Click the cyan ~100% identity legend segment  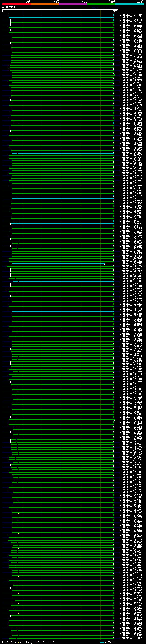[x=130, y=4]
